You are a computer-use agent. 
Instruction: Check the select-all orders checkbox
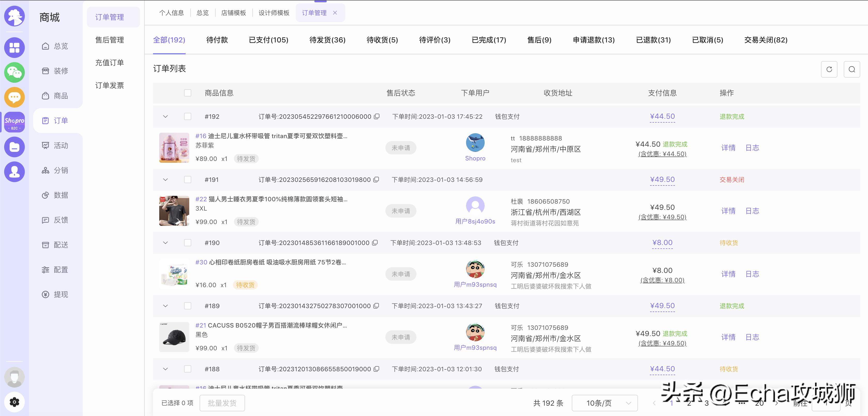click(x=188, y=93)
